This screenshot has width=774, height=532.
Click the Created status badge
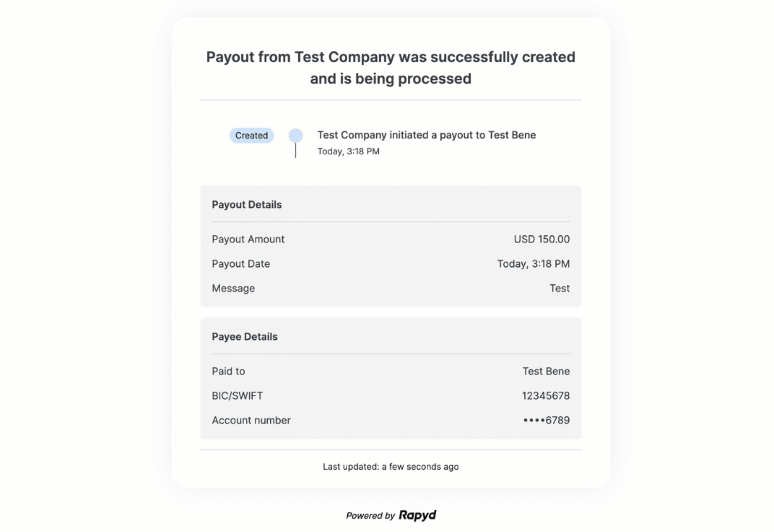pyautogui.click(x=251, y=135)
